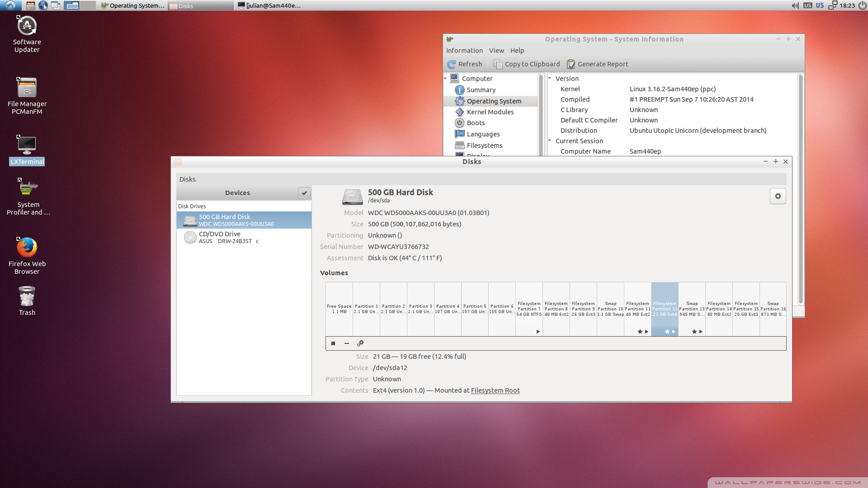The height and width of the screenshot is (488, 868).
Task: Open partition options gears icon
Action: (360, 343)
